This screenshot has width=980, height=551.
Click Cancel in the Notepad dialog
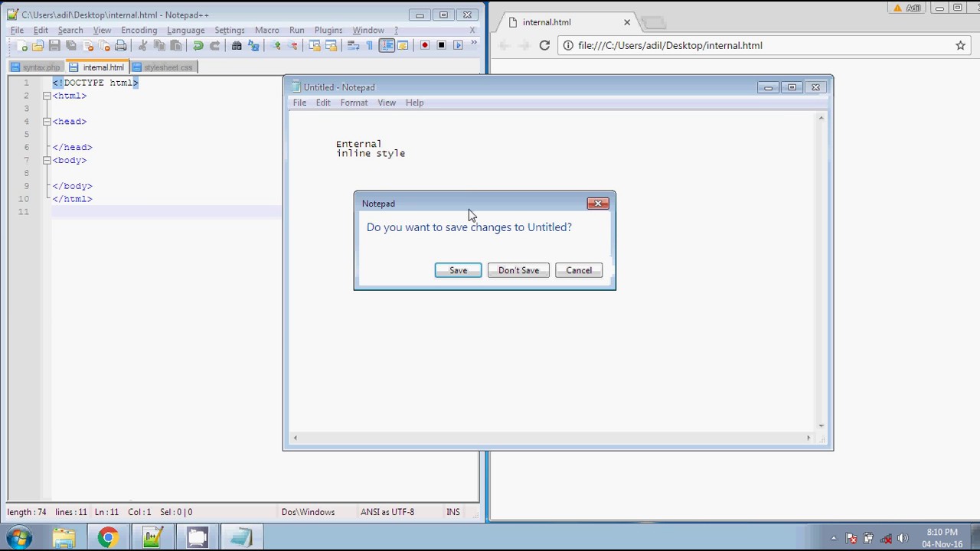579,270
